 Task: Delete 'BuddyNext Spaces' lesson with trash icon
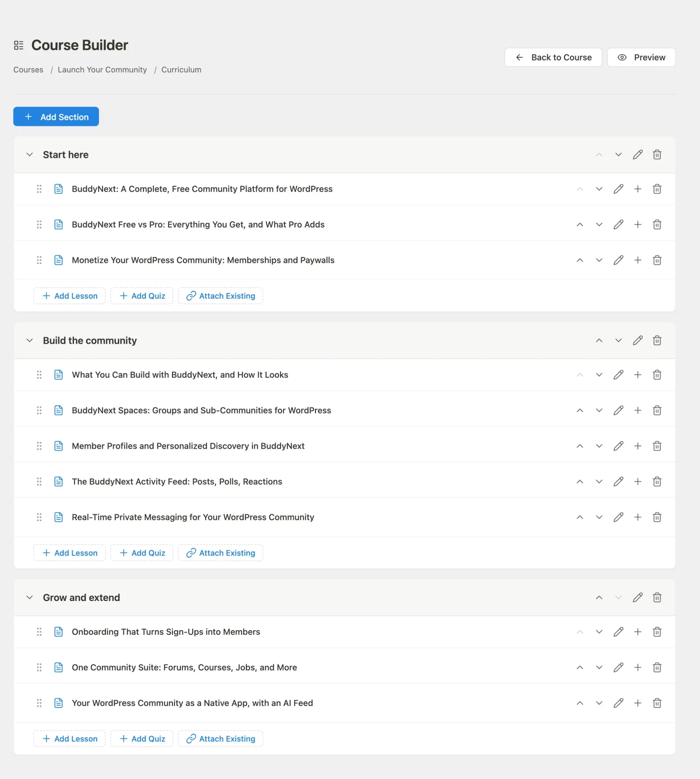point(657,411)
